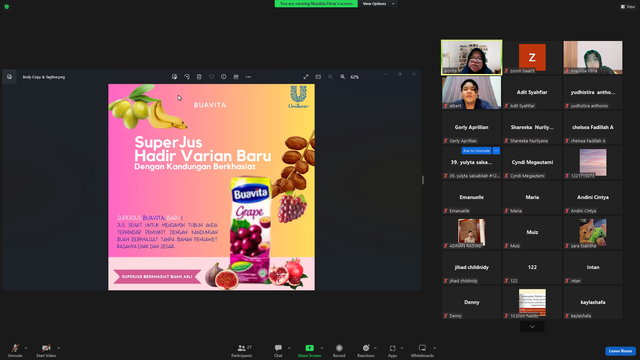Open share options arrow beside Share Screen
Viewport: 640px width, 360px height.
[322, 348]
